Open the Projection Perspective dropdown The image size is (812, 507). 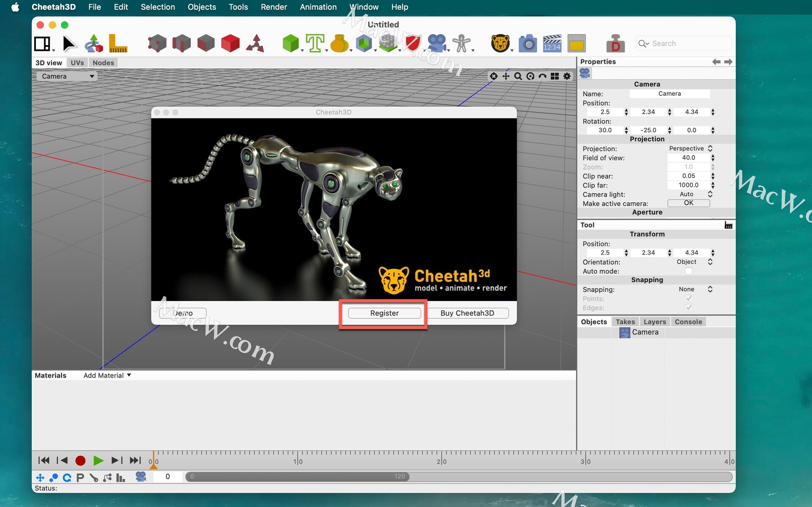pos(690,148)
